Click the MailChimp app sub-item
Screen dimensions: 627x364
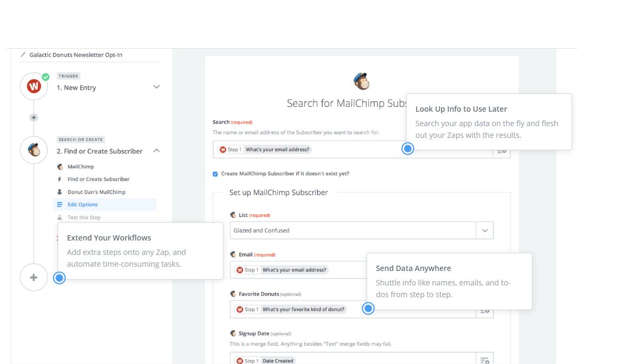[80, 167]
